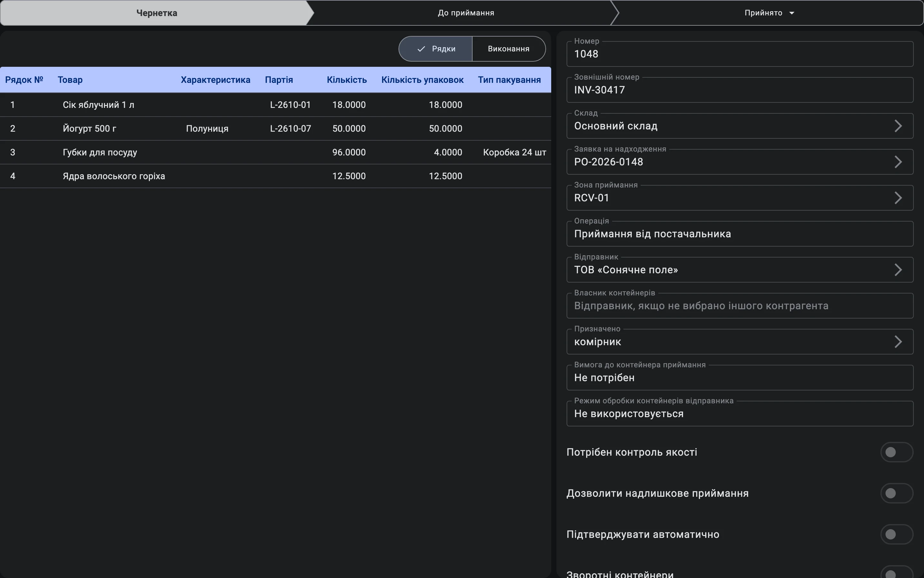
Task: Select row Йогурт 500 г
Action: [275, 128]
